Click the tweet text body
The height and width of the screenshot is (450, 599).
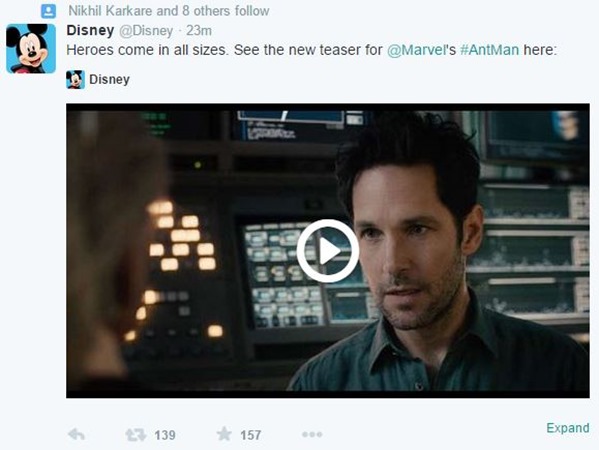pos(311,50)
